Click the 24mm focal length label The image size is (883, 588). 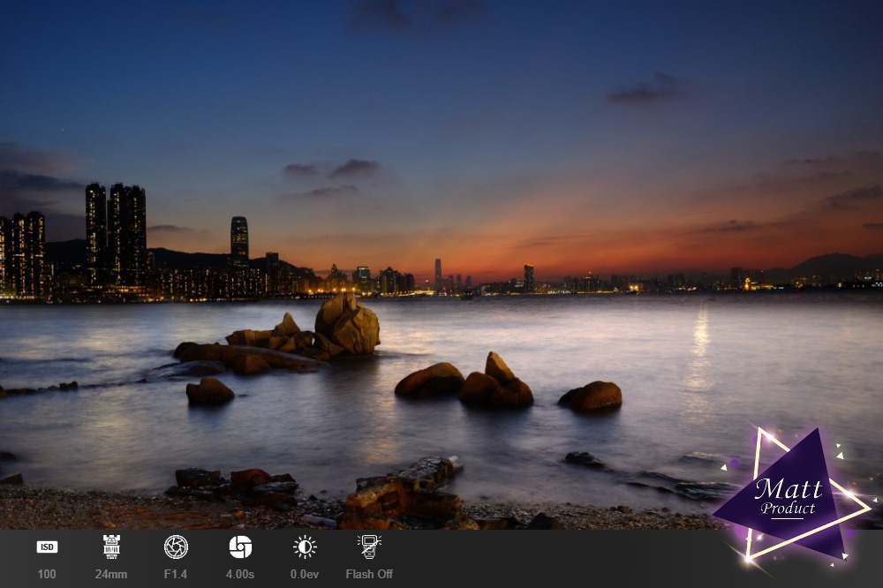click(111, 574)
